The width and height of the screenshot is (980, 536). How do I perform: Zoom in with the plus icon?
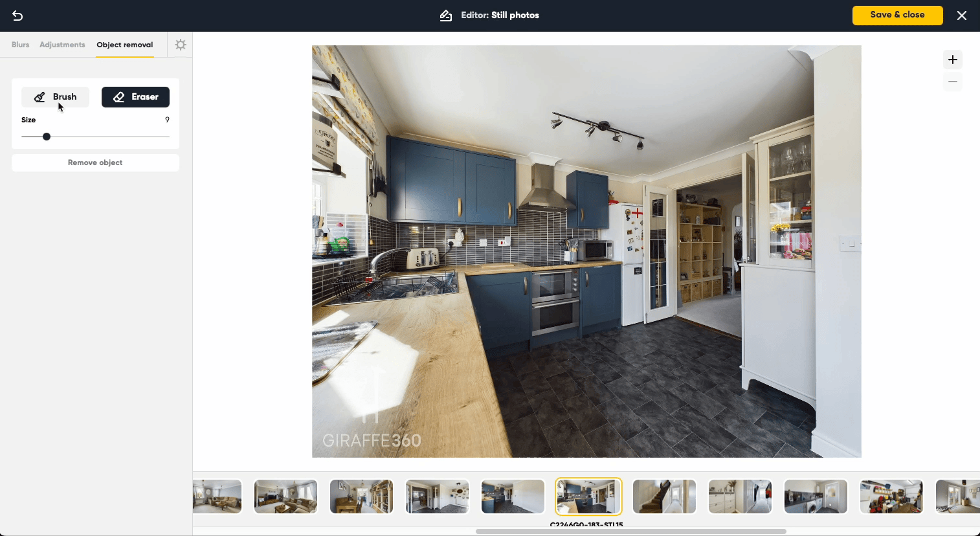[952, 60]
